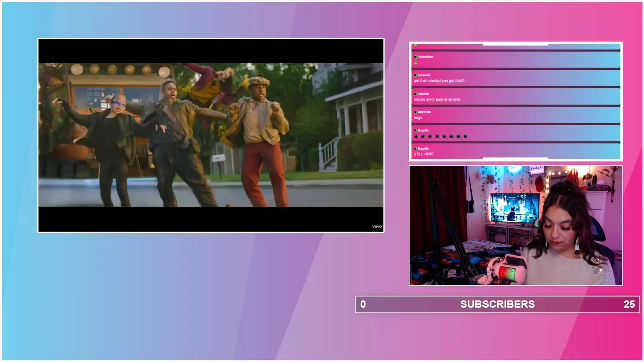Select the username mowsah in chat

[424, 75]
